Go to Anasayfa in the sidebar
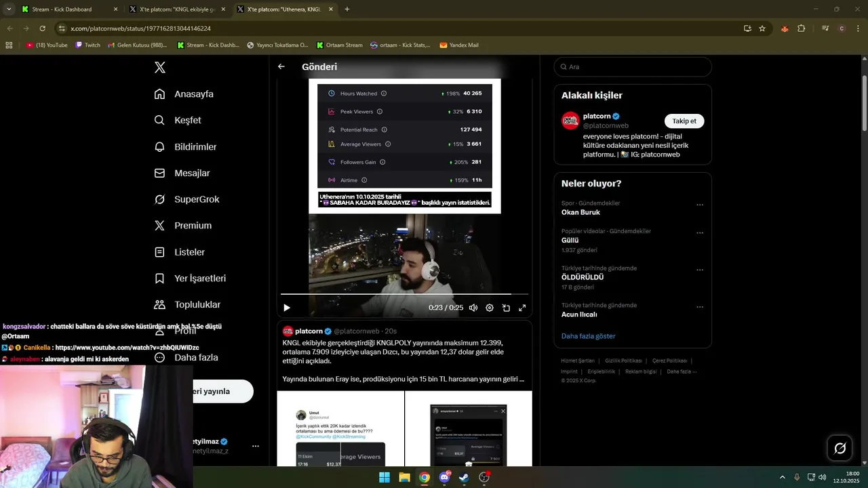This screenshot has width=868, height=488. click(184, 94)
